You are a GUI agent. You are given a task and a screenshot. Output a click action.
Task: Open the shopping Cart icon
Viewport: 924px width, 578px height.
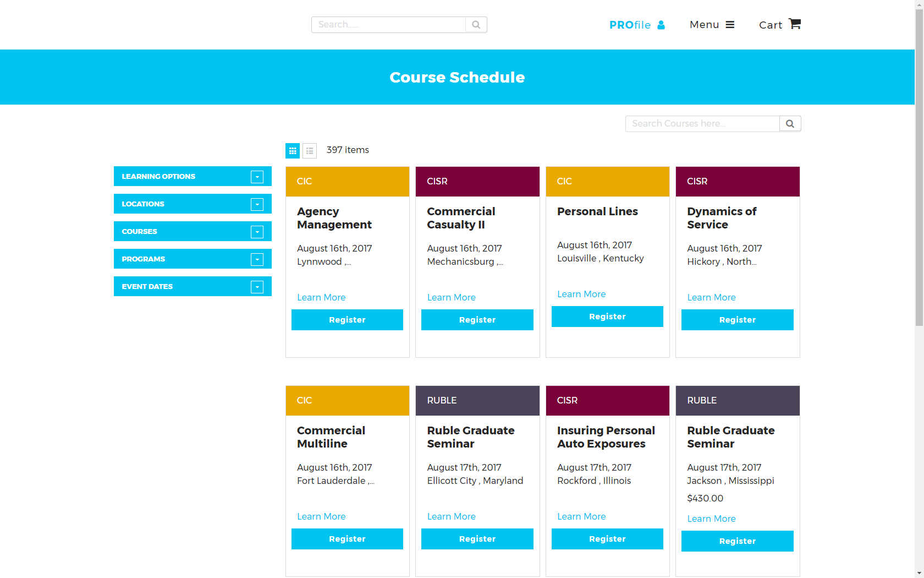click(x=794, y=24)
